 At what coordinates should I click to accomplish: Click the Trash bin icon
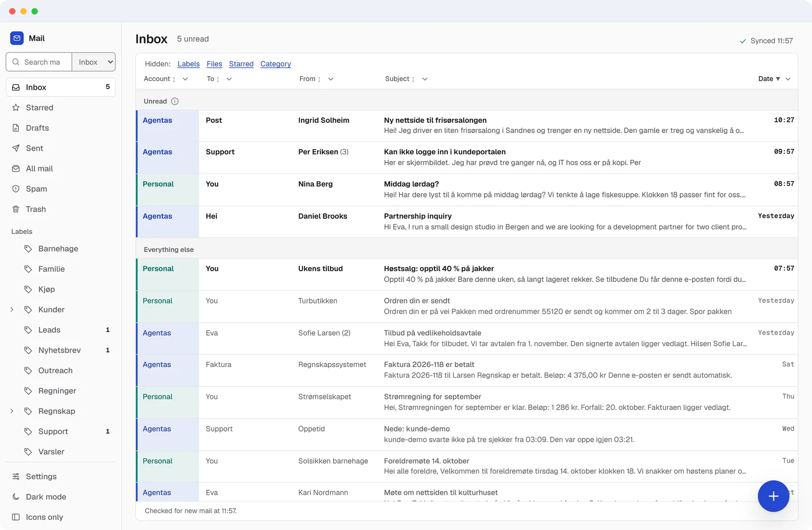click(16, 209)
